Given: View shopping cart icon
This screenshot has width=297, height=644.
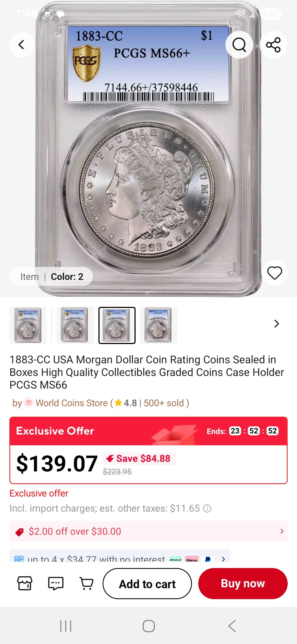Looking at the screenshot, I should (87, 583).
